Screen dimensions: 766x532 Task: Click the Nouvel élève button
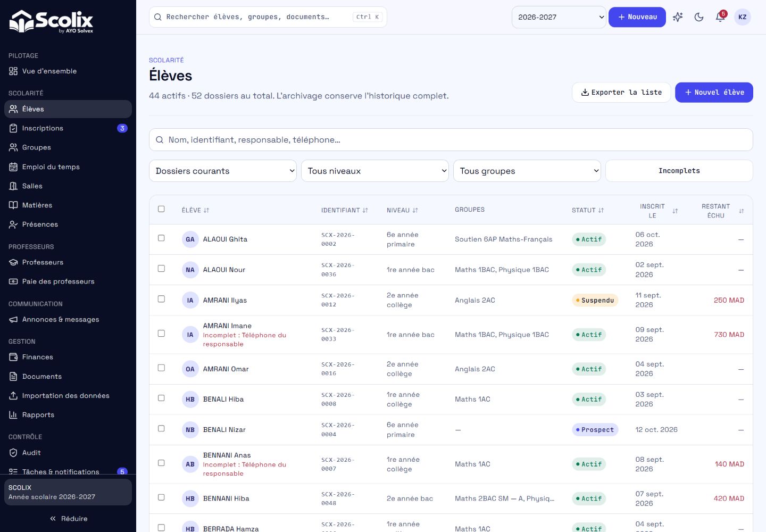(x=714, y=93)
